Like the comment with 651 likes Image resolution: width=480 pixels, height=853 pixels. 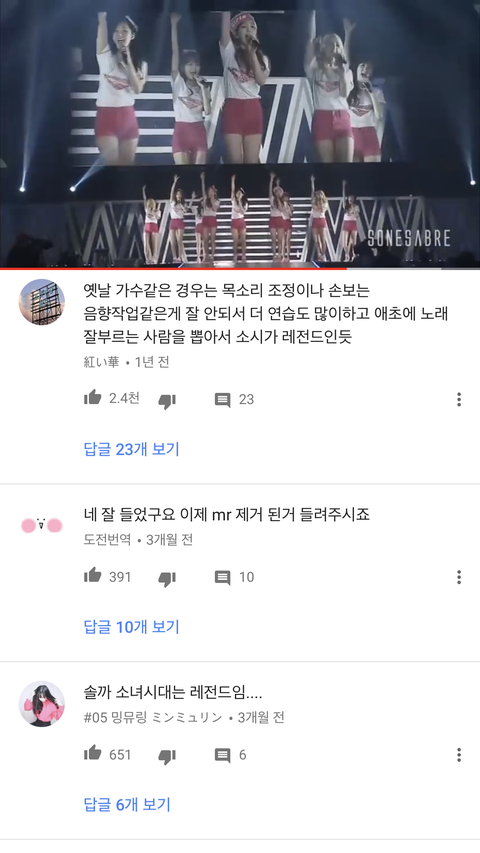[93, 753]
